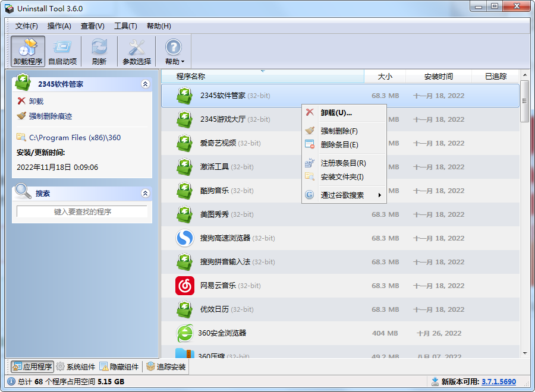
Task: Open the 工具(T) menu
Action: 125,26
